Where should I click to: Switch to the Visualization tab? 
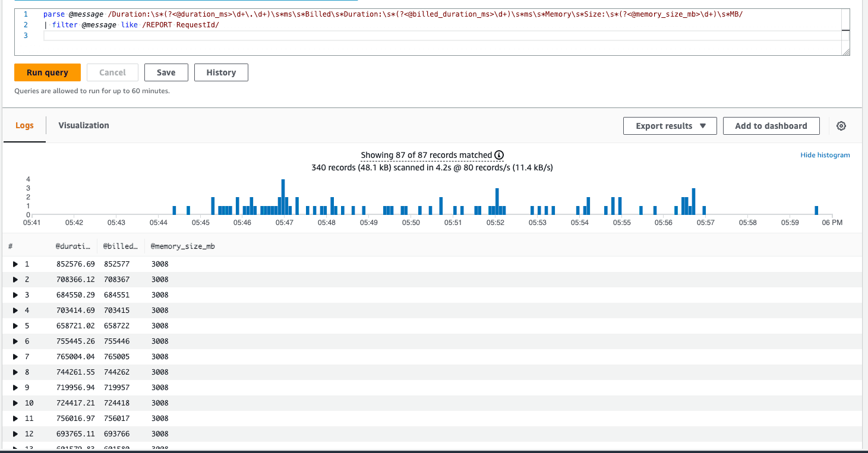84,125
